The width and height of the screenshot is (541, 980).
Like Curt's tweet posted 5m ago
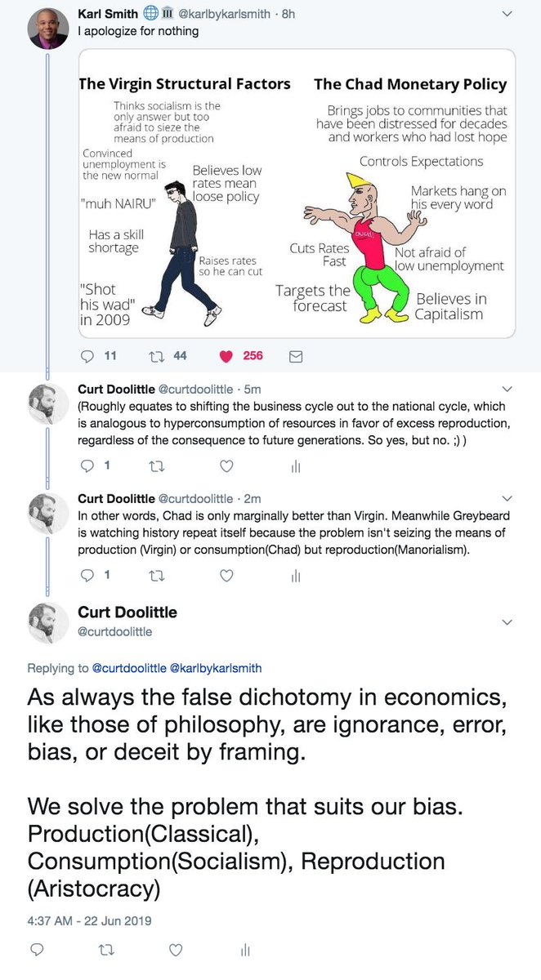[x=227, y=466]
